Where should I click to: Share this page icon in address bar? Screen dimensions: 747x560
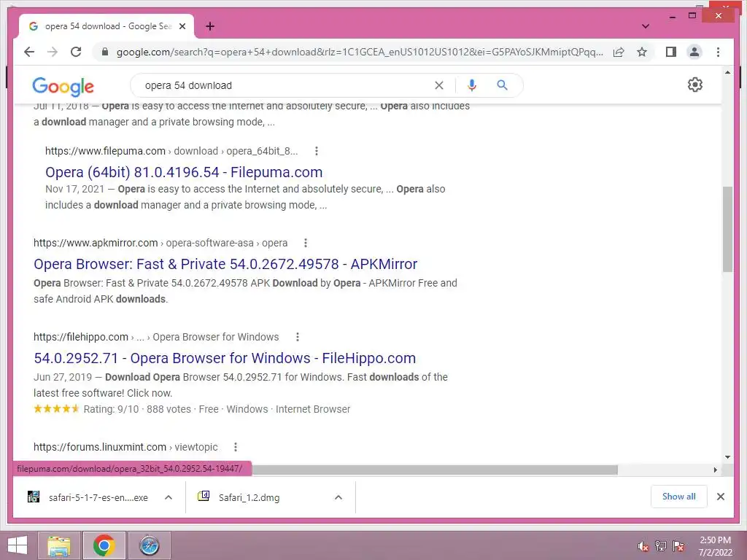[619, 52]
